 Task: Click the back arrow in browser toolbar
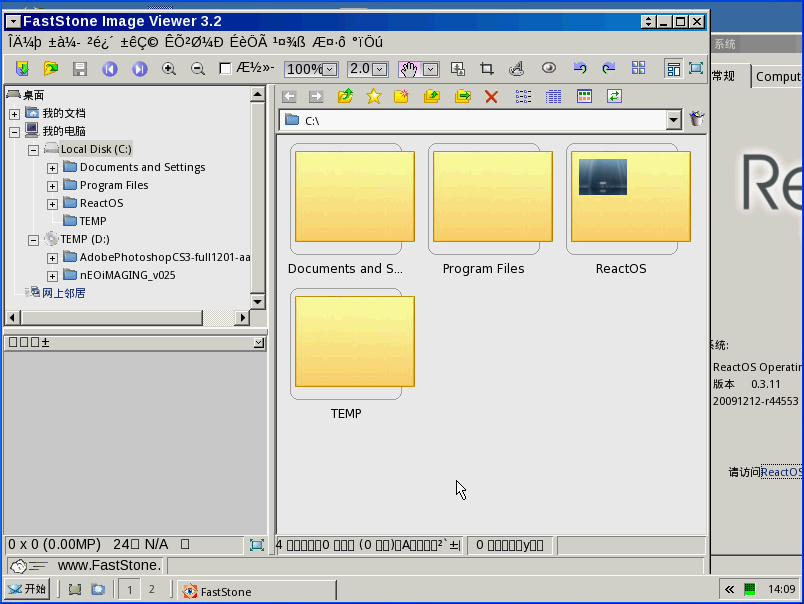[x=289, y=96]
